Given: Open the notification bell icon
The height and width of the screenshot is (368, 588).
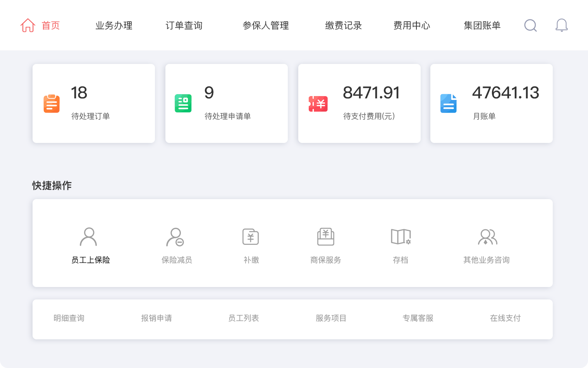Looking at the screenshot, I should pyautogui.click(x=561, y=26).
